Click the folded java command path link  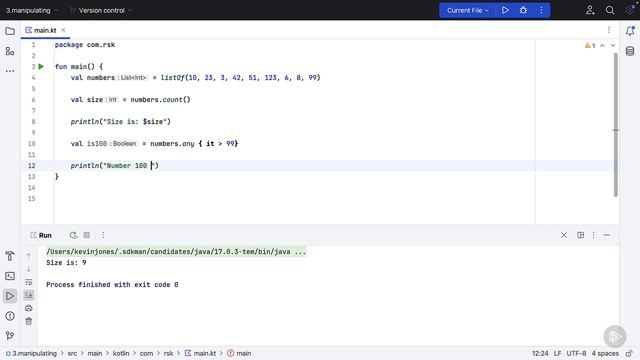tap(176, 252)
